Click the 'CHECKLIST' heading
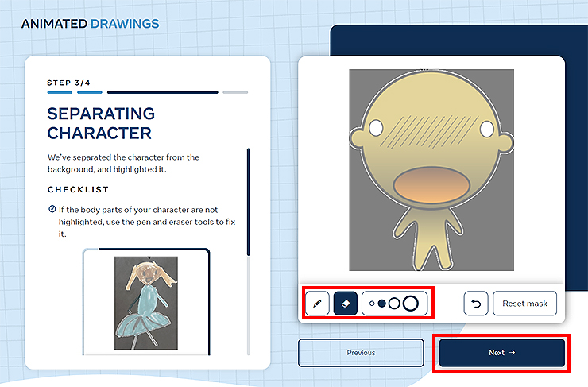 point(78,189)
